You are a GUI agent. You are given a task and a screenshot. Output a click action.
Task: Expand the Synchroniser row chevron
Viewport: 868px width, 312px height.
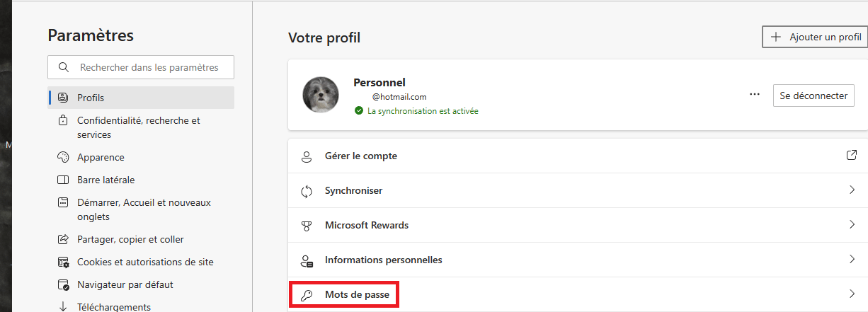pos(852,190)
